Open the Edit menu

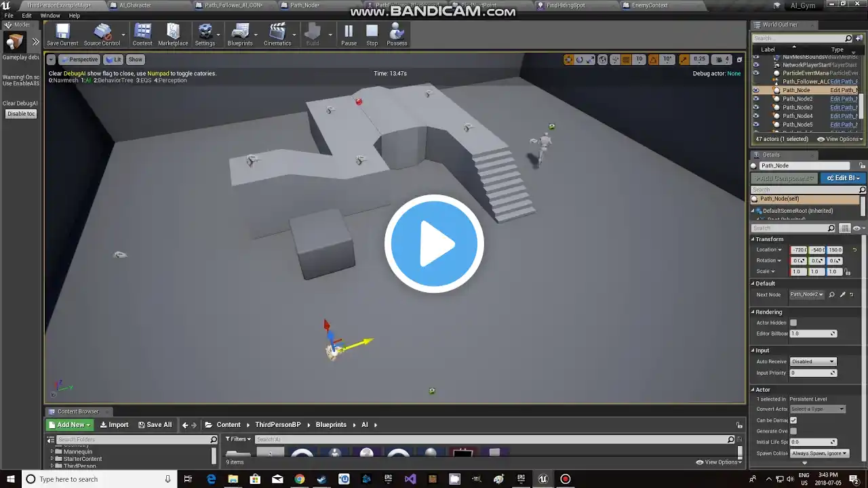coord(26,16)
